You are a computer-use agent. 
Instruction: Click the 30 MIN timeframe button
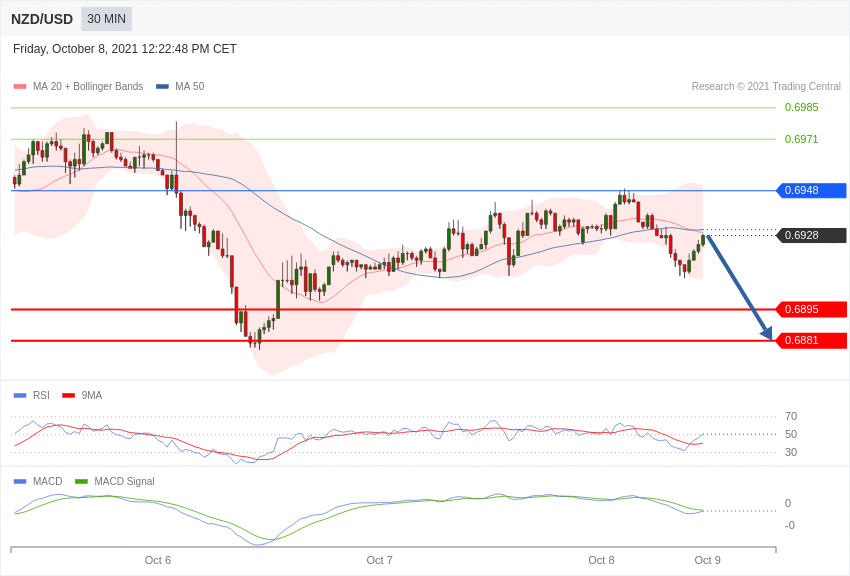coord(106,19)
